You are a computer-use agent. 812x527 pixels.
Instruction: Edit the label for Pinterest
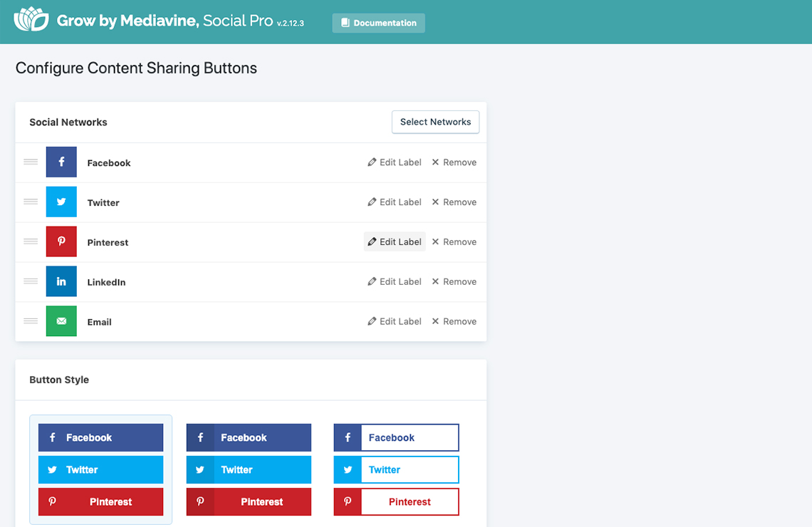pos(395,241)
